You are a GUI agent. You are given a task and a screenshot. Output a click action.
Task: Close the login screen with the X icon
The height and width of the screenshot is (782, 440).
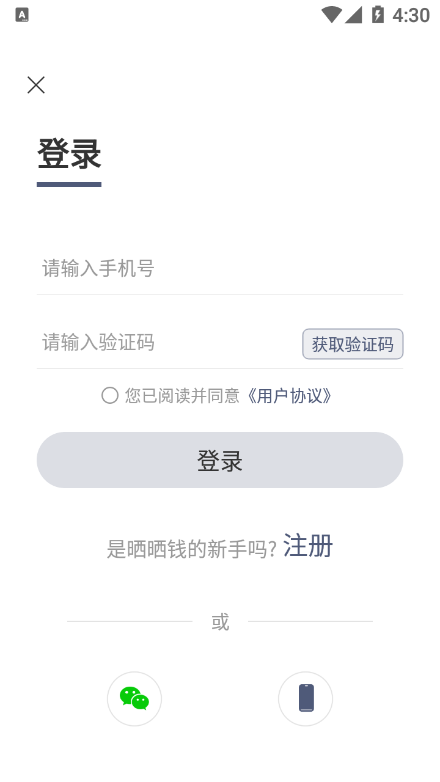coord(36,85)
